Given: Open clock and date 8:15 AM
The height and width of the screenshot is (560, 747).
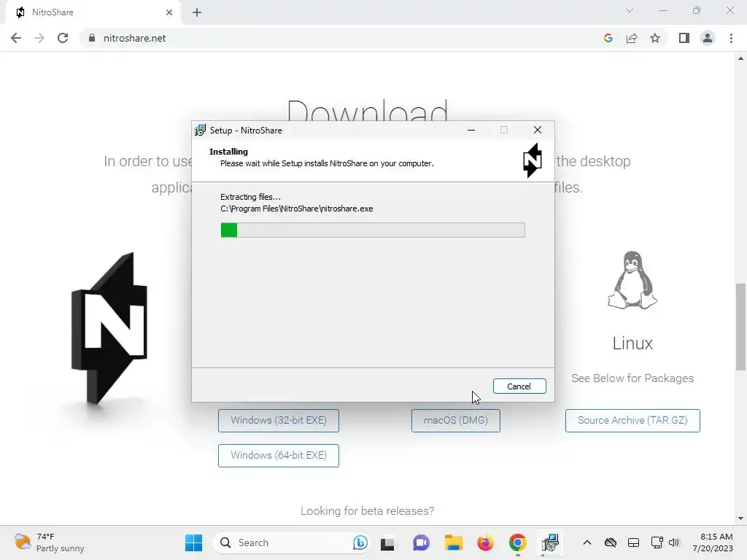Looking at the screenshot, I should (713, 542).
